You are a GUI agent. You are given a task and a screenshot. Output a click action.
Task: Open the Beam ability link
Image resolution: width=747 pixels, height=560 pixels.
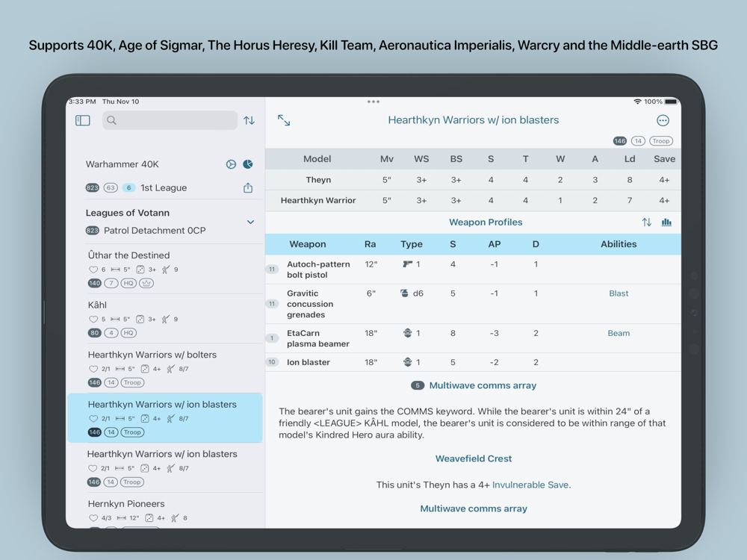pyautogui.click(x=619, y=333)
